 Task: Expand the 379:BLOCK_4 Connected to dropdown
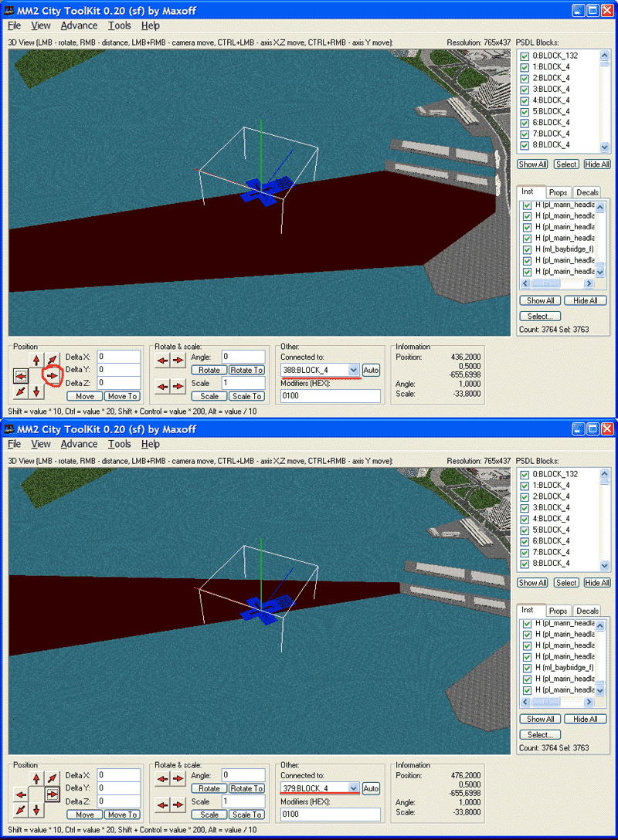point(353,788)
